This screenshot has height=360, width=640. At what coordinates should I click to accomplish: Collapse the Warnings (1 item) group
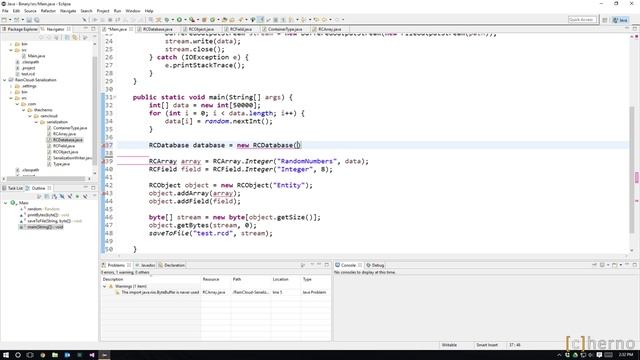(x=104, y=287)
